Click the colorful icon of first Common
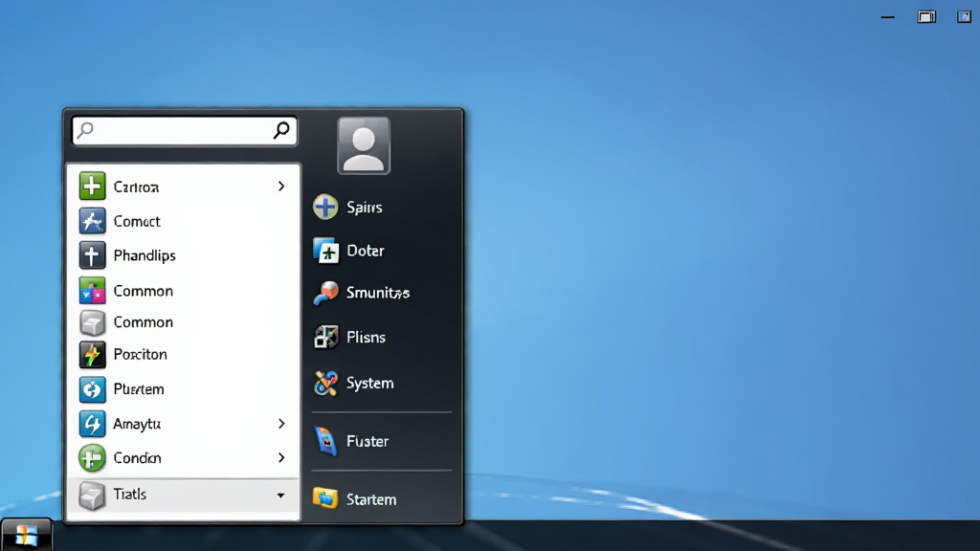The image size is (980, 551). 92,291
